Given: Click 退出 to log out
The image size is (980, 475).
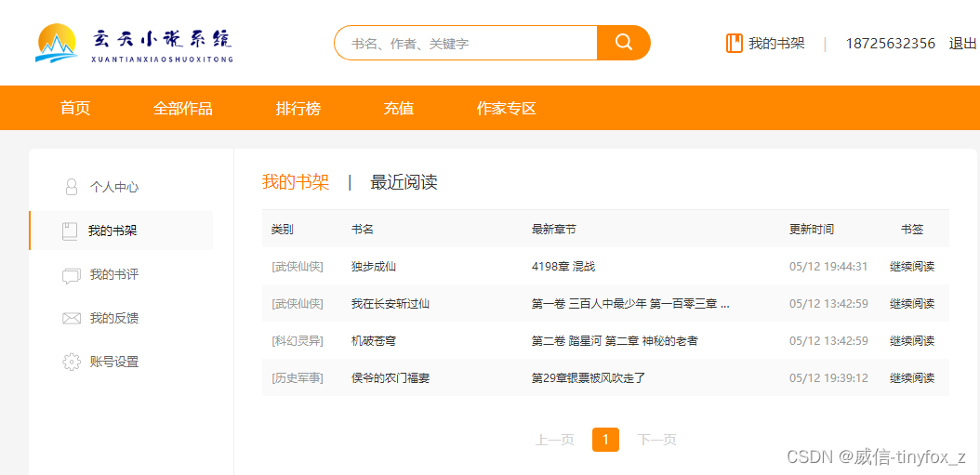Looking at the screenshot, I should [x=962, y=43].
